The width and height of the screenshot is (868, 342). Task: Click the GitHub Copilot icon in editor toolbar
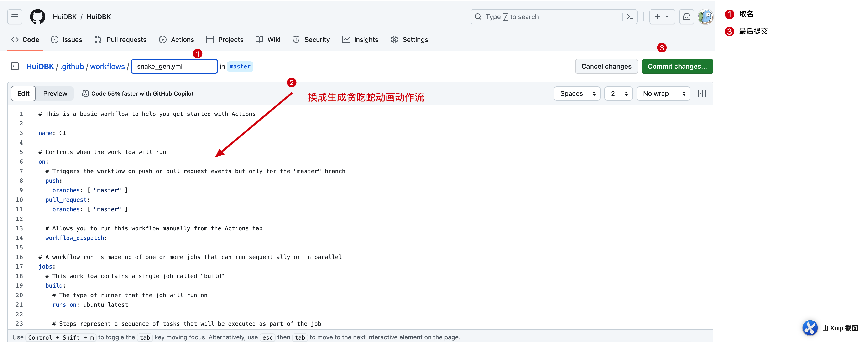coord(86,93)
